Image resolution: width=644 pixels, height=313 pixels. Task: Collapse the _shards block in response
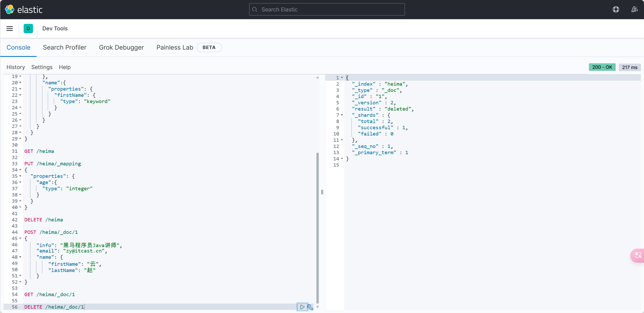click(342, 115)
